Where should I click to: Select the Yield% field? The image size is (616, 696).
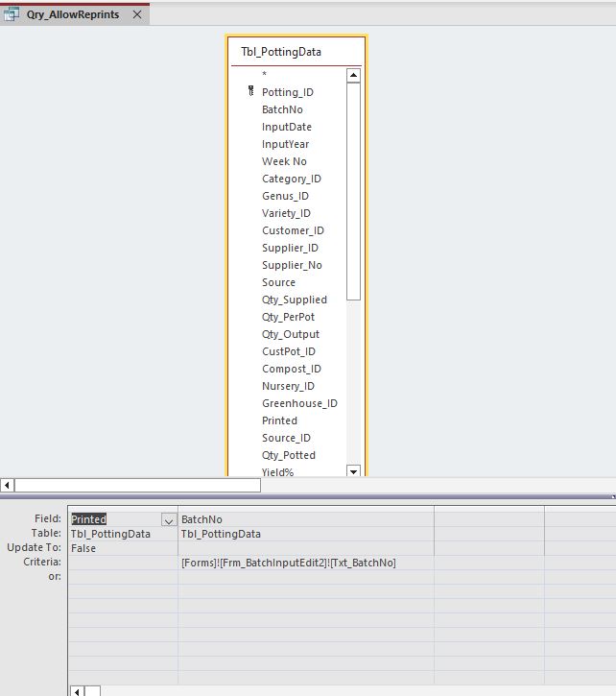pos(278,472)
